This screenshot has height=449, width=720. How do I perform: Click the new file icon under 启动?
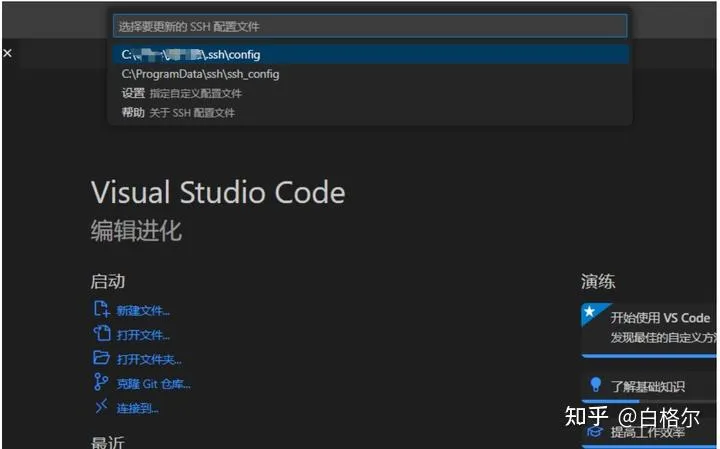[101, 310]
